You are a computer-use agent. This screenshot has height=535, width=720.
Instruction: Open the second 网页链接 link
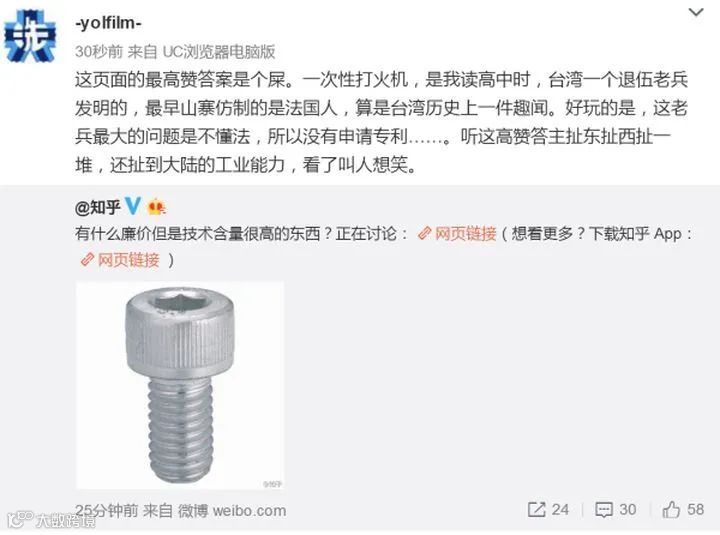tap(128, 260)
